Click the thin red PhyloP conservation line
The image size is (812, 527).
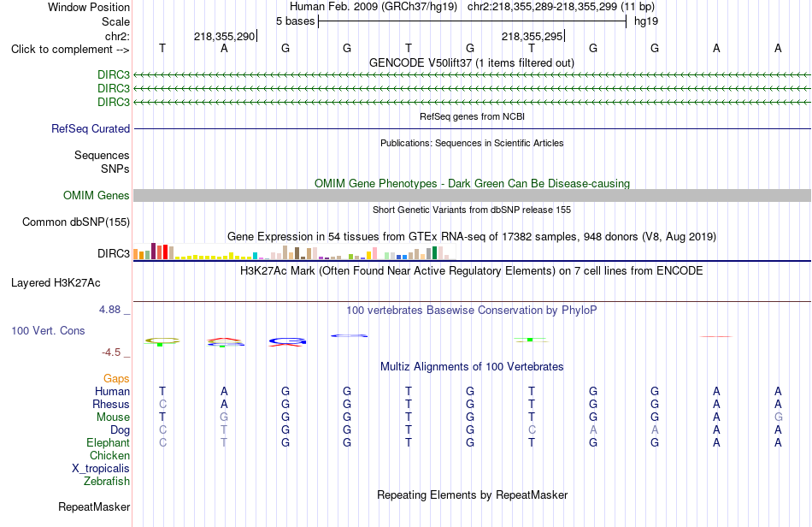[716, 336]
